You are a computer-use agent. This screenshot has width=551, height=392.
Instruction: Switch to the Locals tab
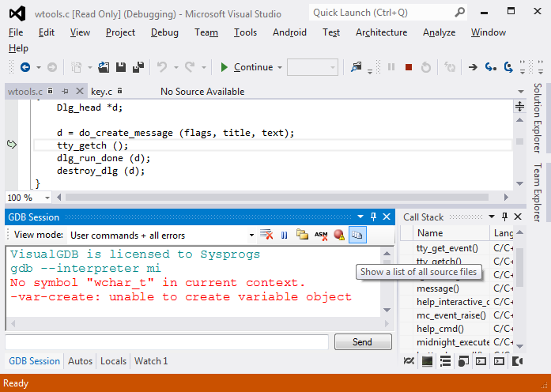113,361
